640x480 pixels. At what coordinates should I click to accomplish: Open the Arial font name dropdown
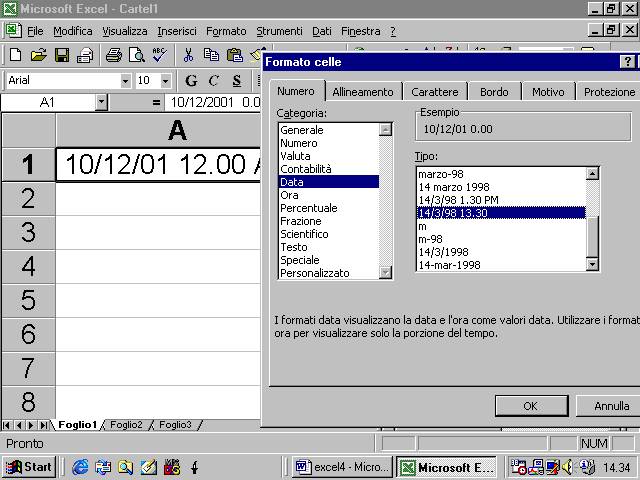[x=125, y=80]
